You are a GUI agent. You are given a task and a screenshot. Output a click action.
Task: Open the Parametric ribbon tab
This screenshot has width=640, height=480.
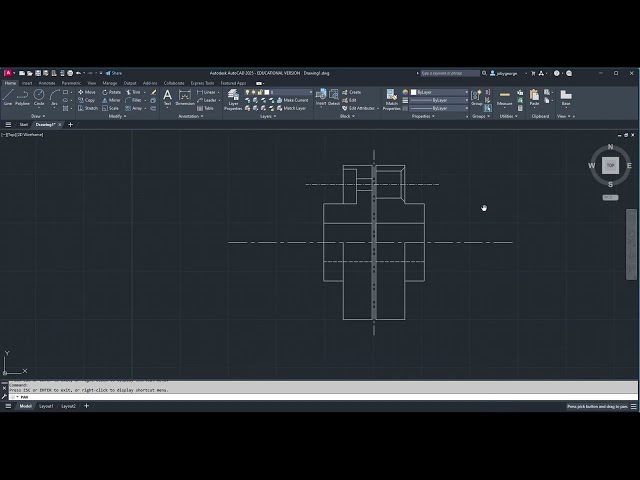point(71,83)
